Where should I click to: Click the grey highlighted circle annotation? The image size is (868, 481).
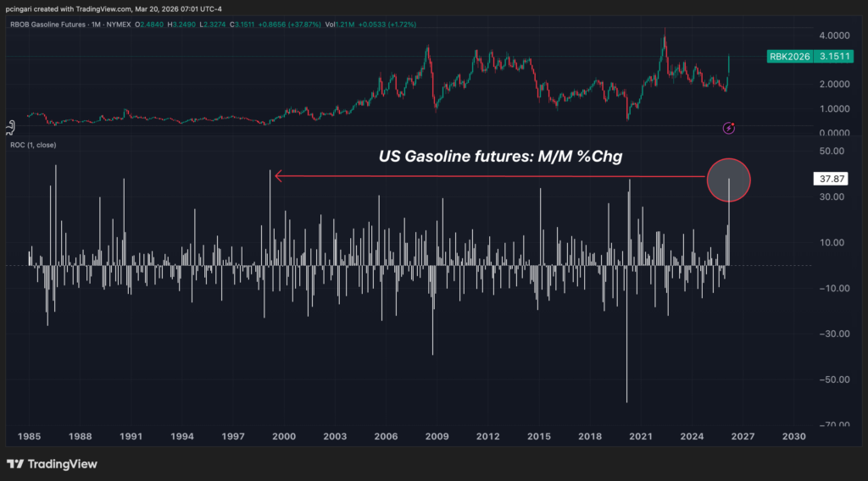point(728,179)
